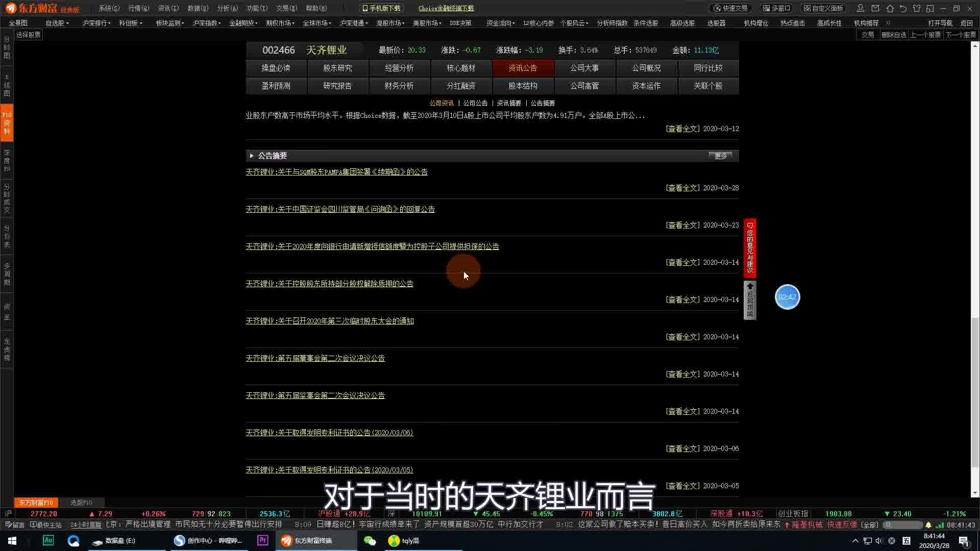
Task: Open the 数据(D) menu
Action: click(x=198, y=8)
